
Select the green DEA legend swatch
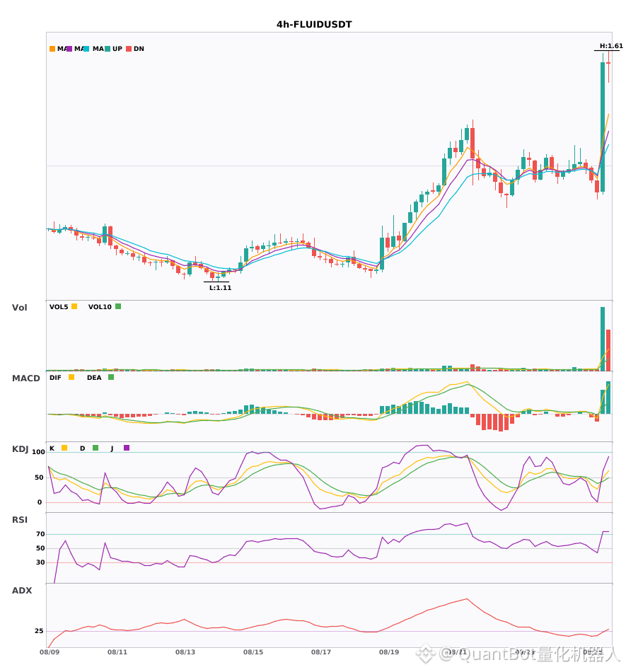[x=111, y=377]
